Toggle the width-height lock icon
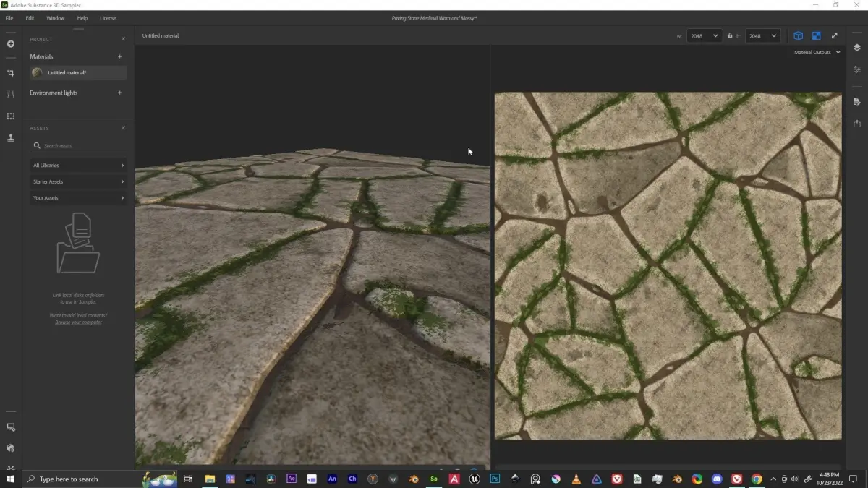Image resolution: width=868 pixels, height=488 pixels. coord(730,35)
